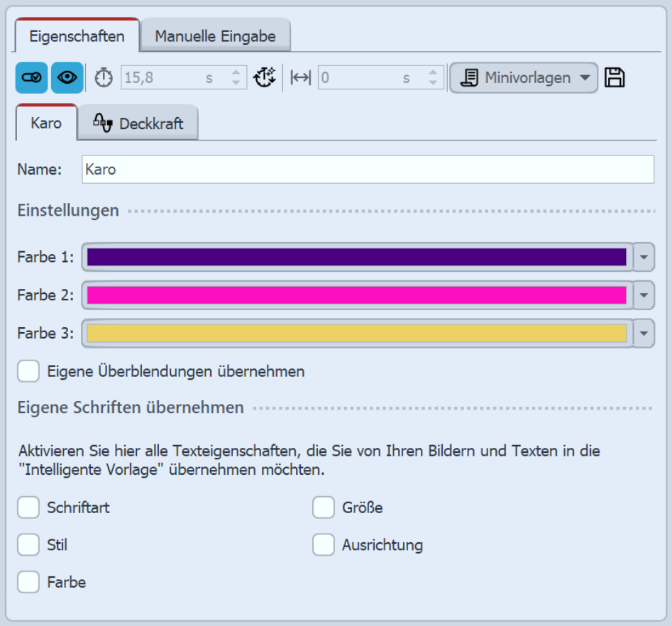This screenshot has height=626, width=672.
Task: Toggle the blue link icon button
Action: [31, 78]
